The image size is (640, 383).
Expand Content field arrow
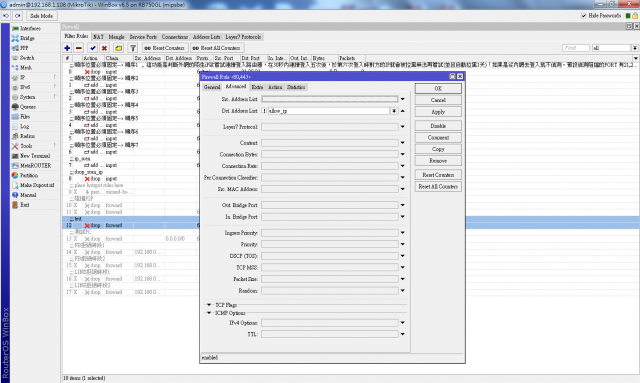(x=402, y=143)
